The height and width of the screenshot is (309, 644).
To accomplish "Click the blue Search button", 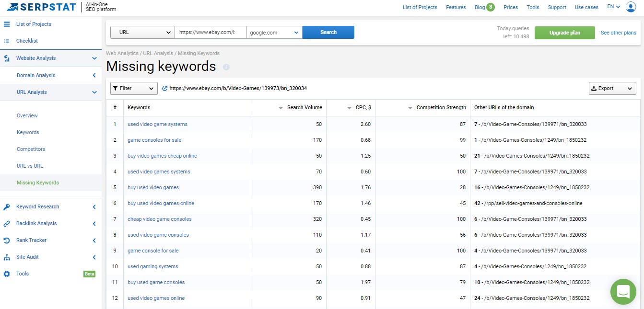I will point(328,33).
